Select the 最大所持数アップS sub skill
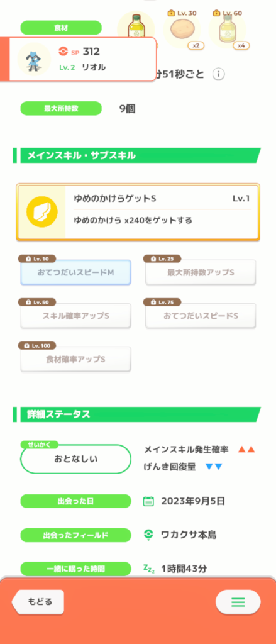This screenshot has width=276, height=644. point(201,272)
